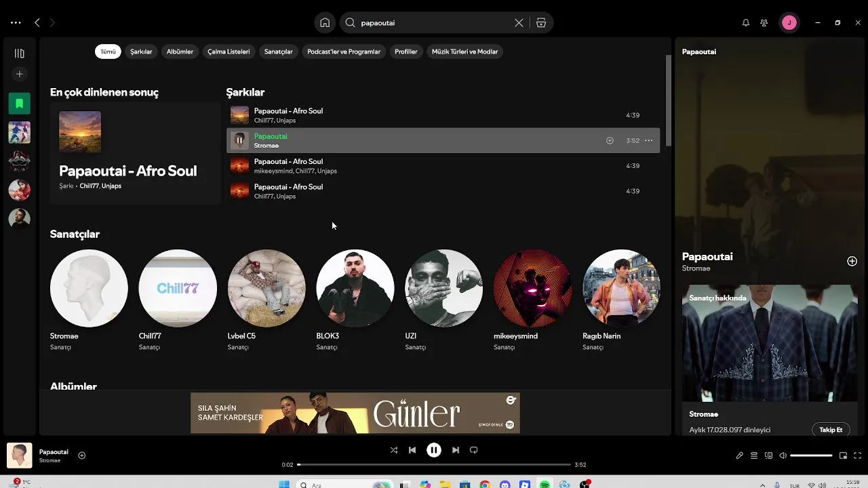
Task: Open BLOK3 artist card
Action: click(x=355, y=301)
